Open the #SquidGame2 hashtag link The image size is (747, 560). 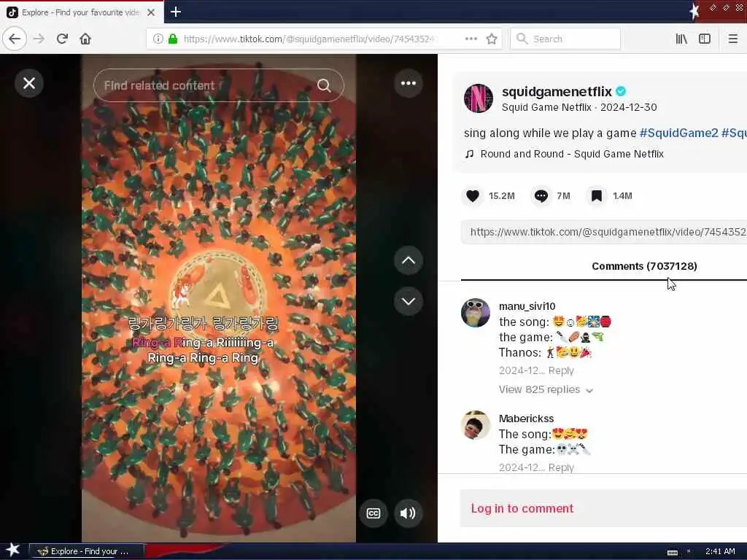678,133
